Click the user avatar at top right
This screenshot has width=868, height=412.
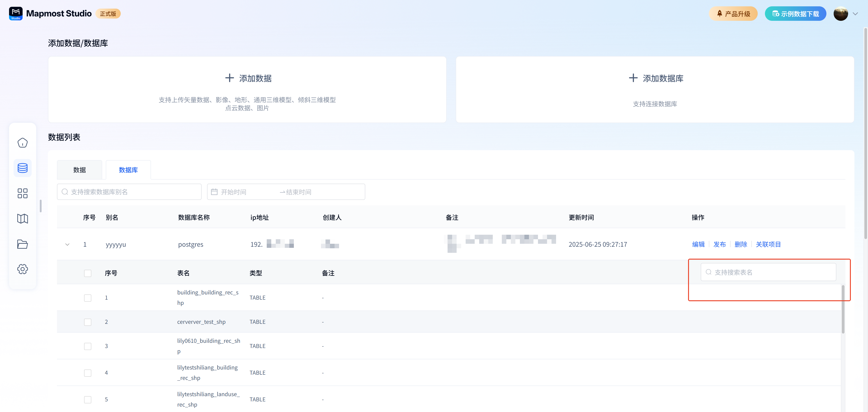pyautogui.click(x=840, y=14)
